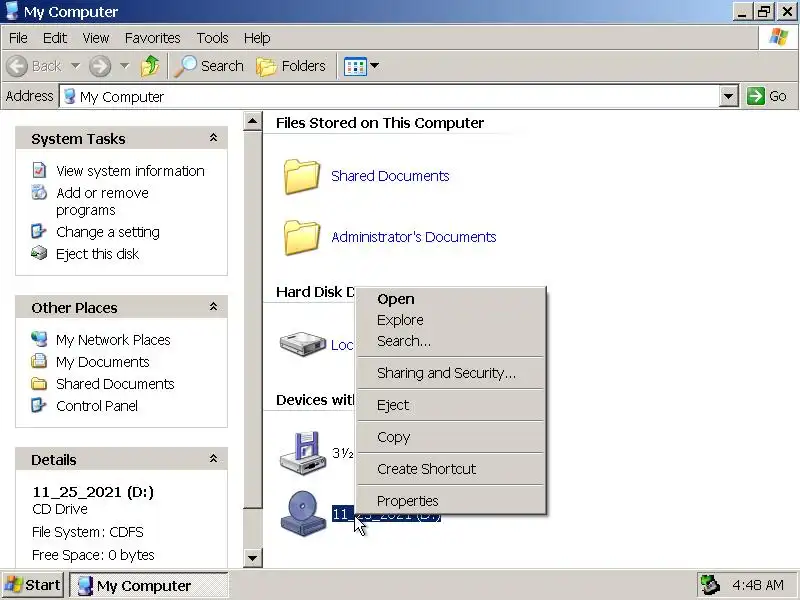Click the View system information icon
Viewport: 800px width, 600px height.
click(39, 170)
